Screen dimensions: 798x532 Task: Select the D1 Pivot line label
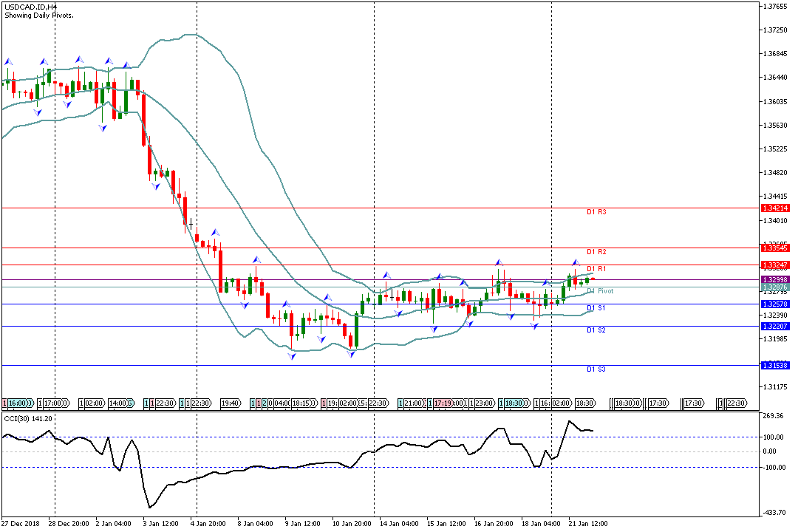[600, 291]
